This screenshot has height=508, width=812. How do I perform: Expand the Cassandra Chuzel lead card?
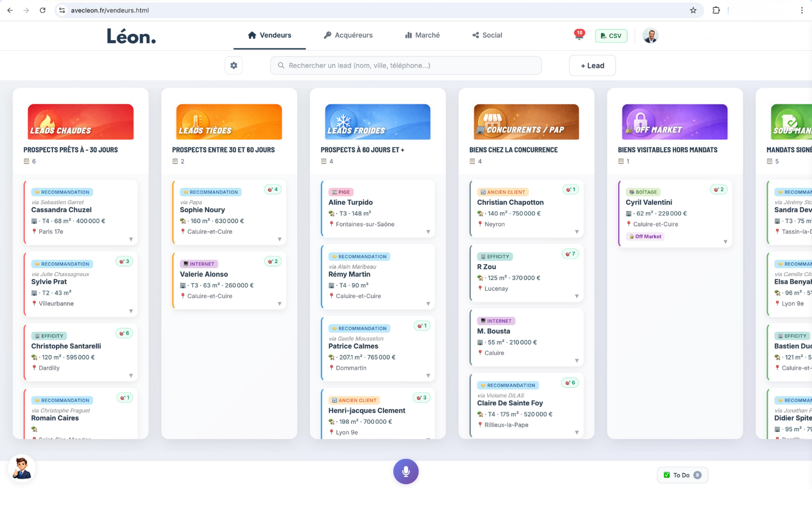point(131,239)
